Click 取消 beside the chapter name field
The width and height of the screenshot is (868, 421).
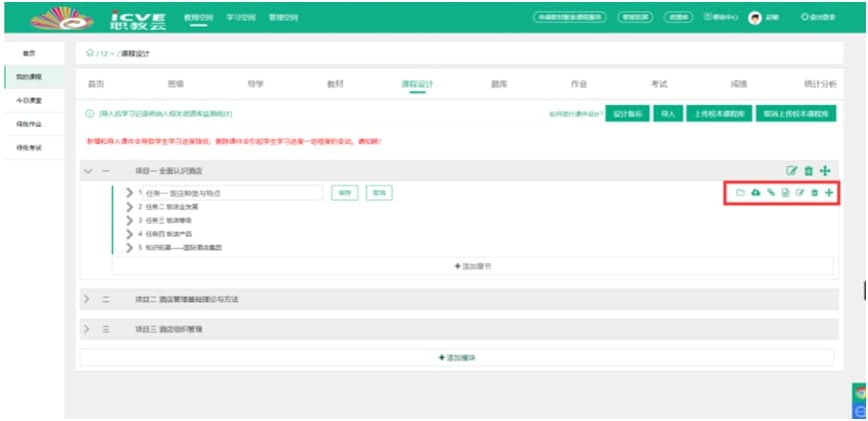[x=380, y=193]
